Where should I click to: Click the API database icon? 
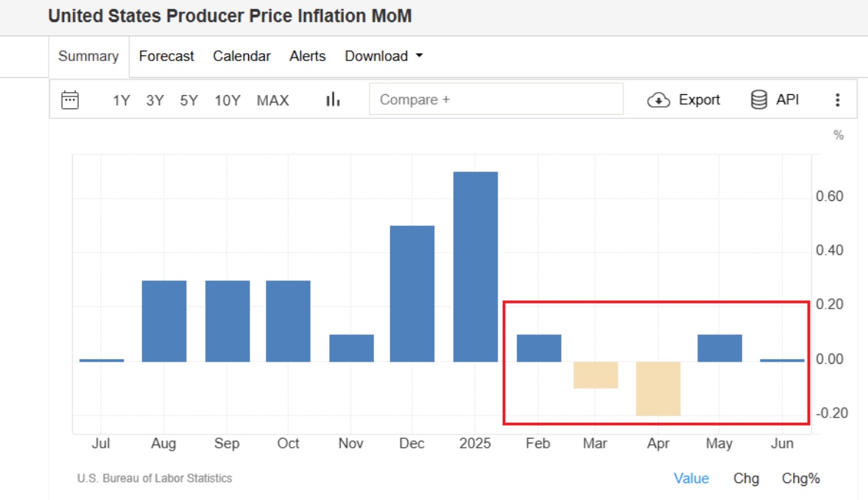758,99
